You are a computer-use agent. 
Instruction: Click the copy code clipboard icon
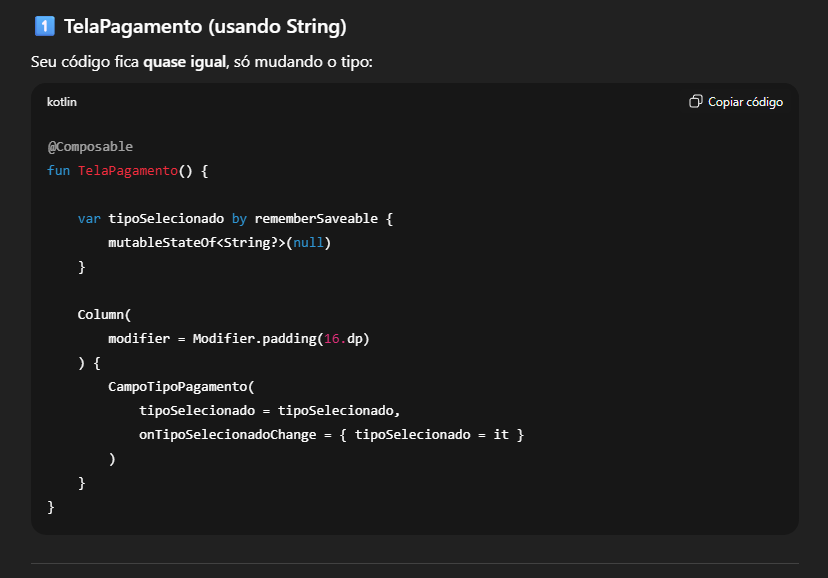click(695, 101)
